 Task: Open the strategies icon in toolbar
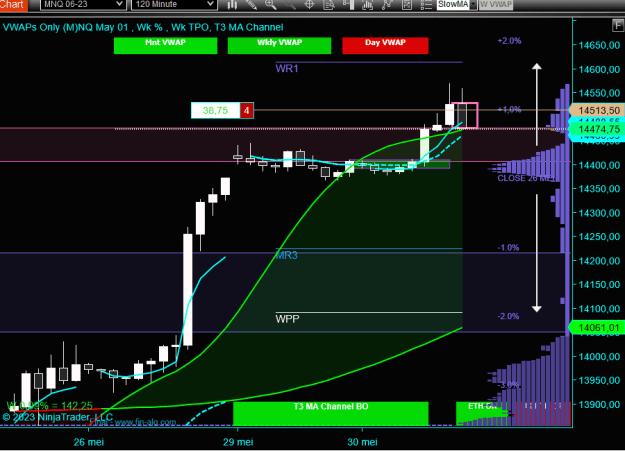coord(387,4)
